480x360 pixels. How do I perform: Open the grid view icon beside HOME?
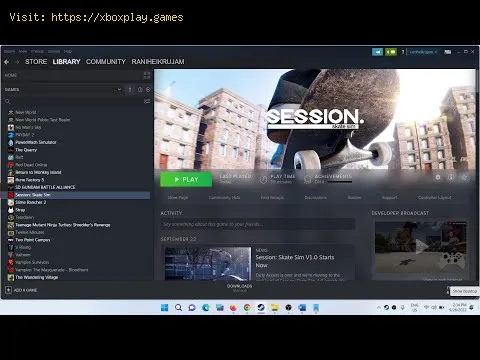point(147,75)
